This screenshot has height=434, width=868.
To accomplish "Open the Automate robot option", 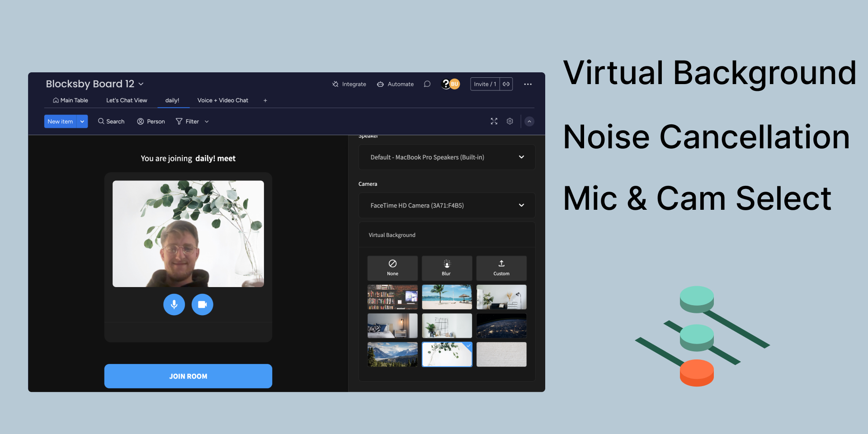I will point(396,84).
